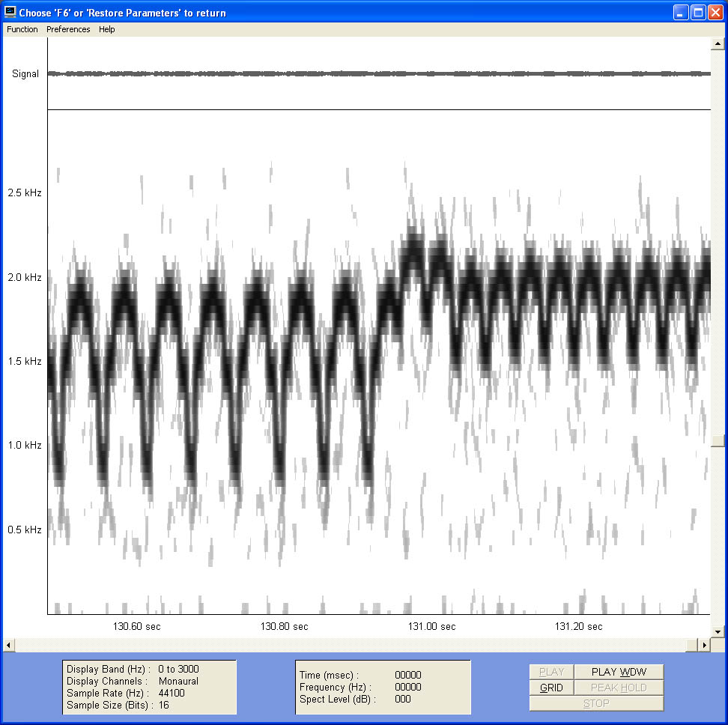Click the Sample Rate value 44100
The width and height of the screenshot is (728, 725).
click(x=172, y=693)
